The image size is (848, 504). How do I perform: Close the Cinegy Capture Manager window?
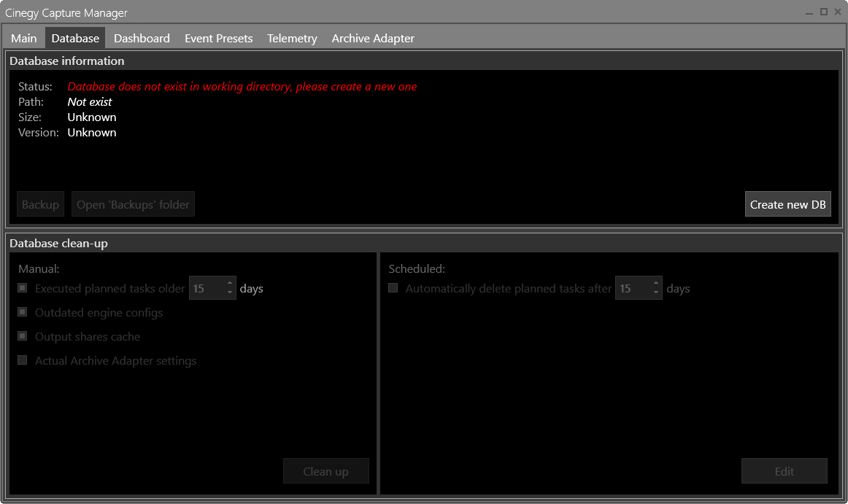[838, 12]
